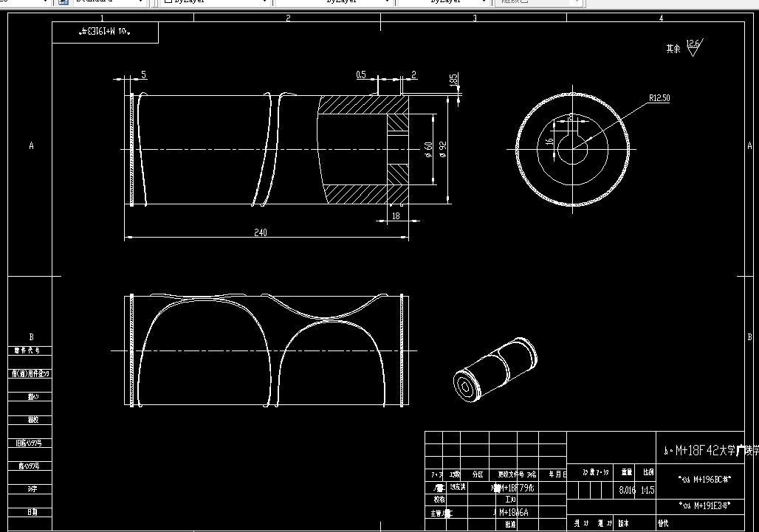The width and height of the screenshot is (759, 532).
Task: Select the 8.016 weight value in title block
Action: [x=627, y=490]
